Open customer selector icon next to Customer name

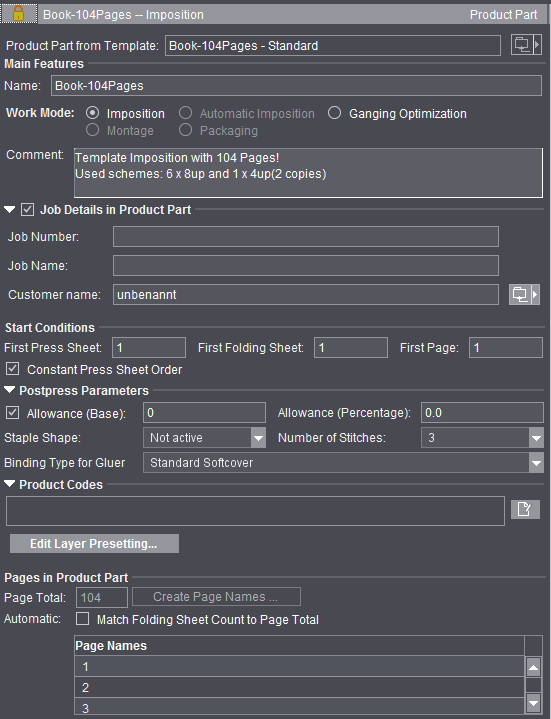[x=524, y=294]
